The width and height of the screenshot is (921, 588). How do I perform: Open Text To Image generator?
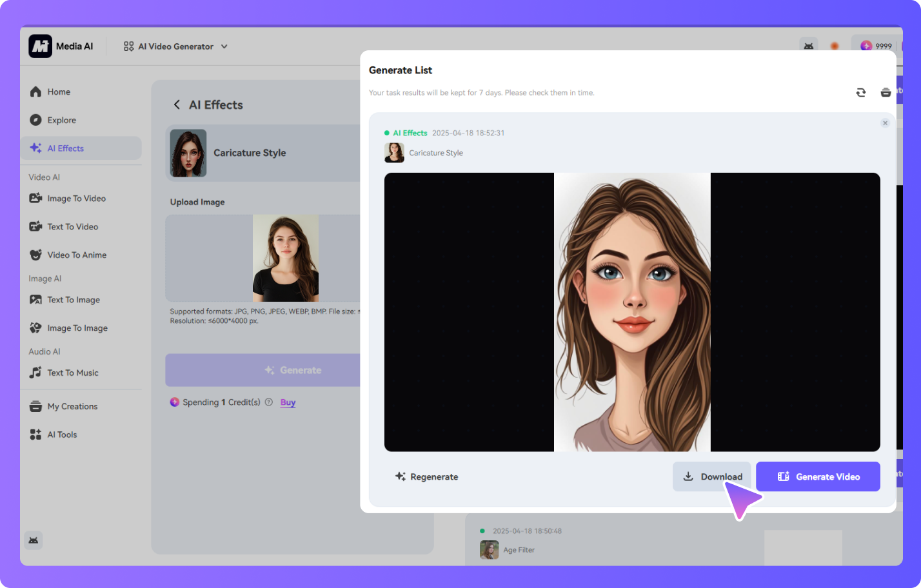(x=73, y=300)
